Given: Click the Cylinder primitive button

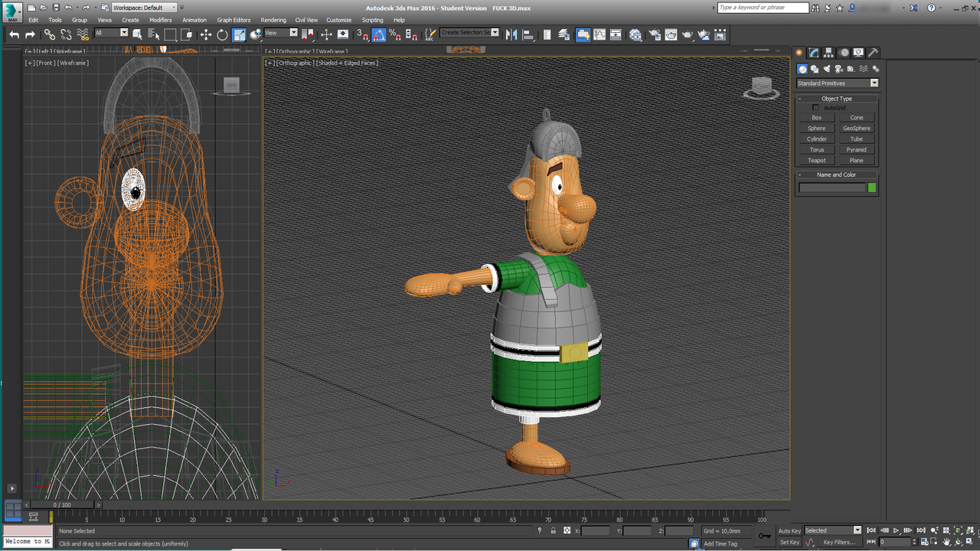Looking at the screenshot, I should click(x=817, y=139).
